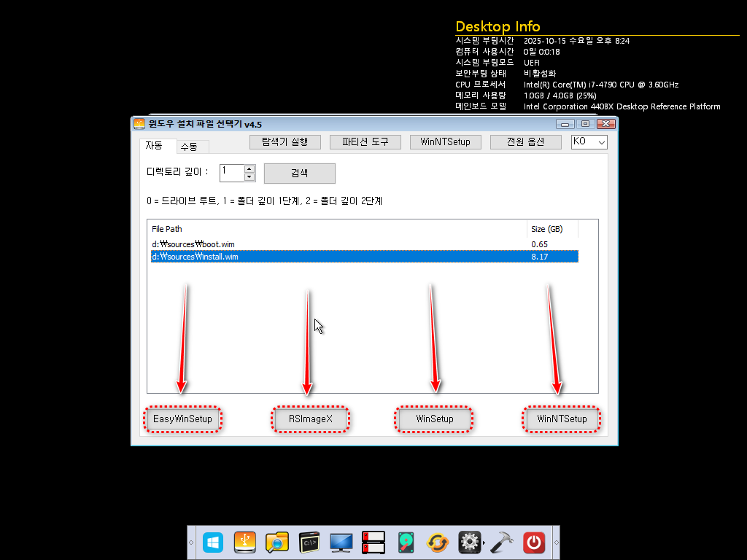
Task: Click the dock's left edge diamond handle
Action: click(191, 542)
